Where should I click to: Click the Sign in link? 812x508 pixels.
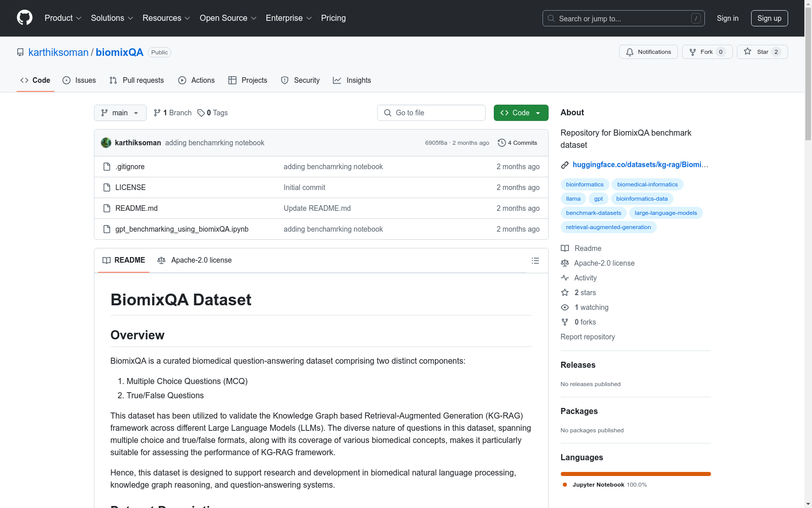[728, 18]
